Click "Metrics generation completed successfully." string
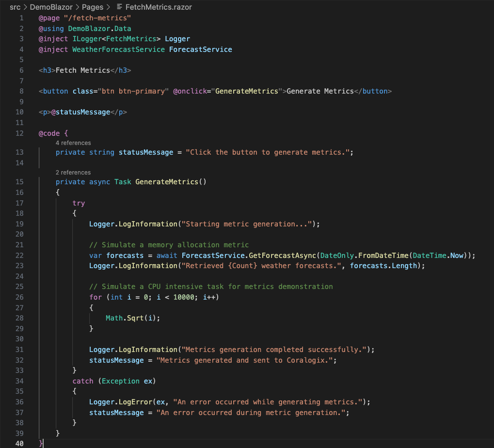Image resolution: width=494 pixels, height=448 pixels. [274, 350]
